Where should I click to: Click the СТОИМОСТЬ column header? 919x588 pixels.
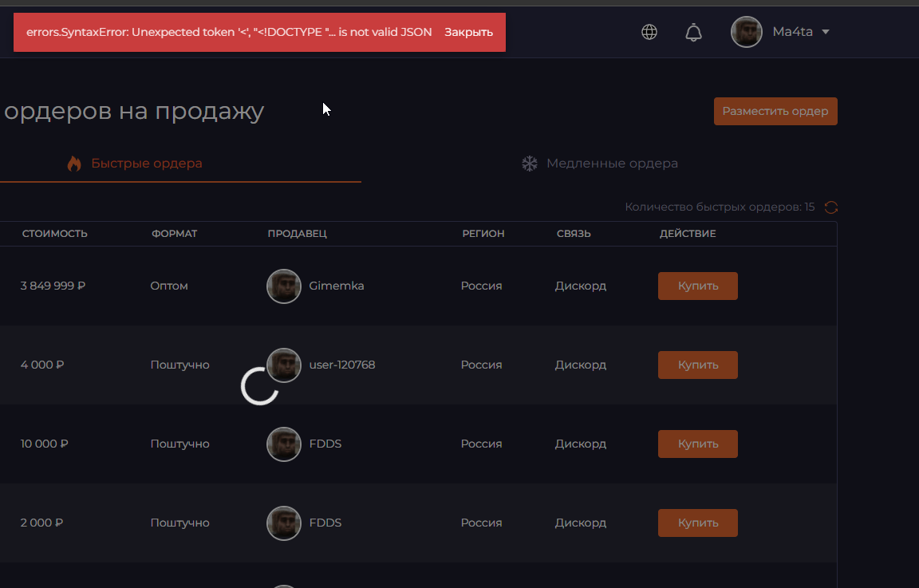(x=54, y=233)
